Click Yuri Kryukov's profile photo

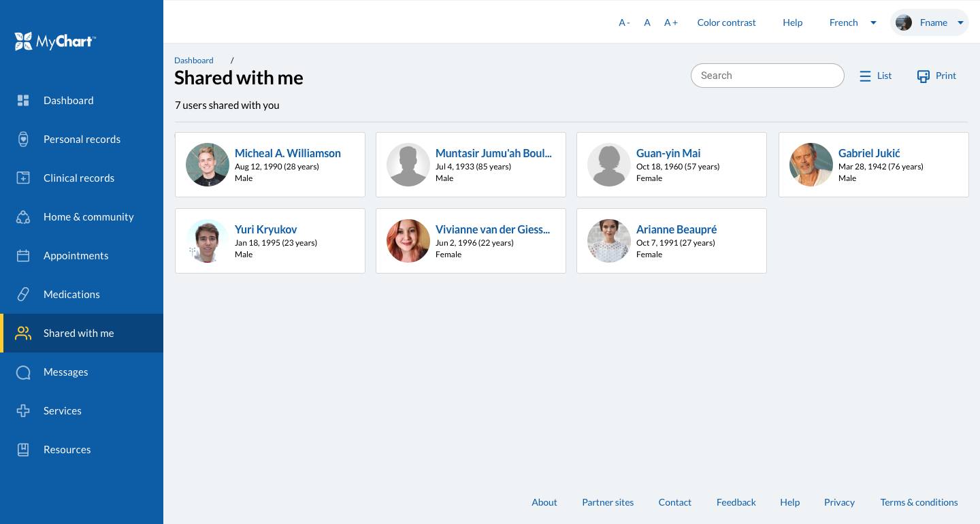(208, 240)
